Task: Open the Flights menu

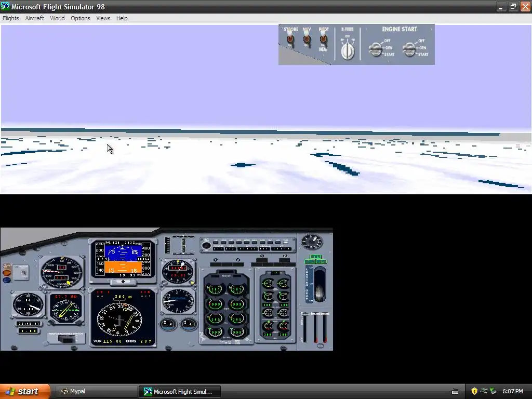Action: tap(11, 18)
